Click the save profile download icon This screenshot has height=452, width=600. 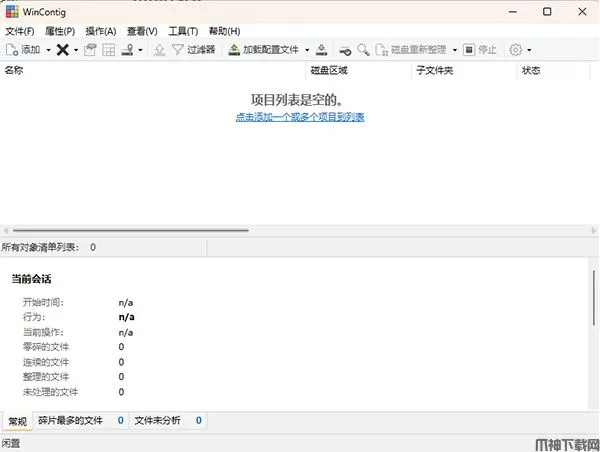[322, 50]
